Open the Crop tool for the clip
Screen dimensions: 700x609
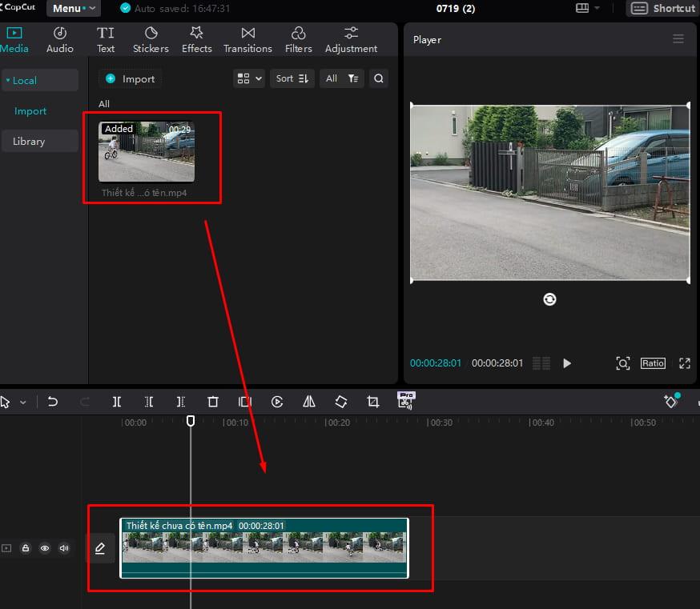(372, 402)
